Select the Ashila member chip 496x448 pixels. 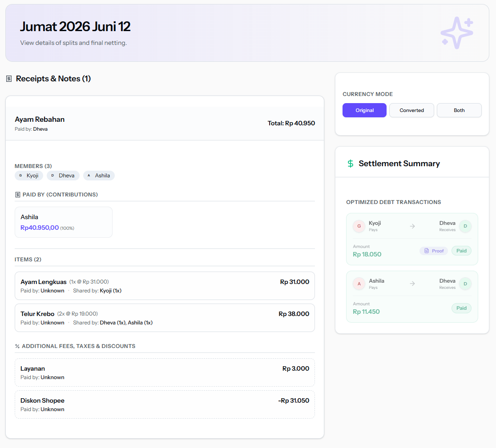tap(99, 176)
